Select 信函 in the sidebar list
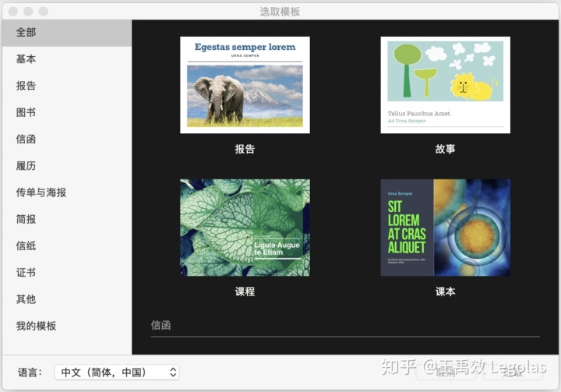 pyautogui.click(x=67, y=139)
